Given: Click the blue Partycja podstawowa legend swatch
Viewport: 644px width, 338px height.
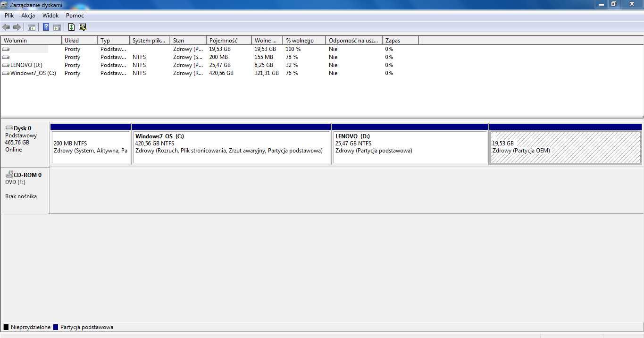Looking at the screenshot, I should tap(56, 327).
